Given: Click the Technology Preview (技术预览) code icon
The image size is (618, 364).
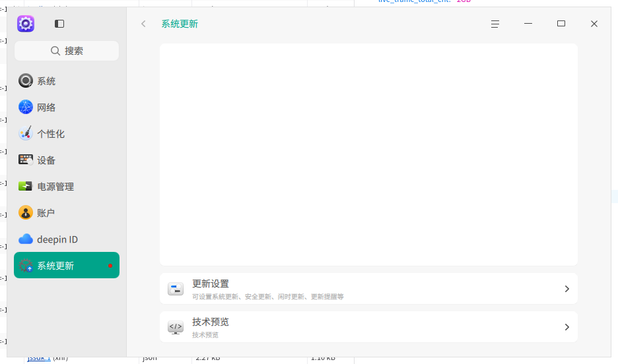Looking at the screenshot, I should 176,327.
